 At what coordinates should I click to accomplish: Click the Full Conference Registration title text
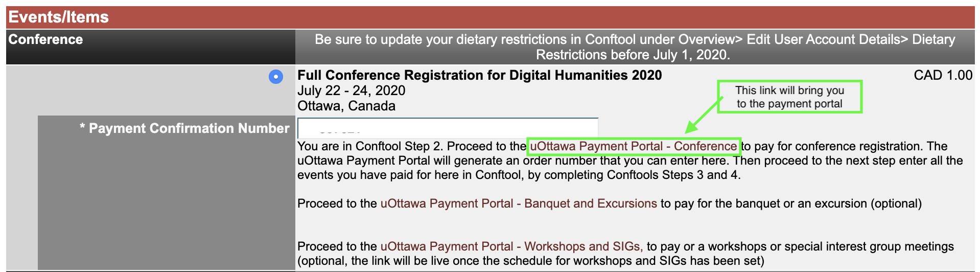[480, 75]
